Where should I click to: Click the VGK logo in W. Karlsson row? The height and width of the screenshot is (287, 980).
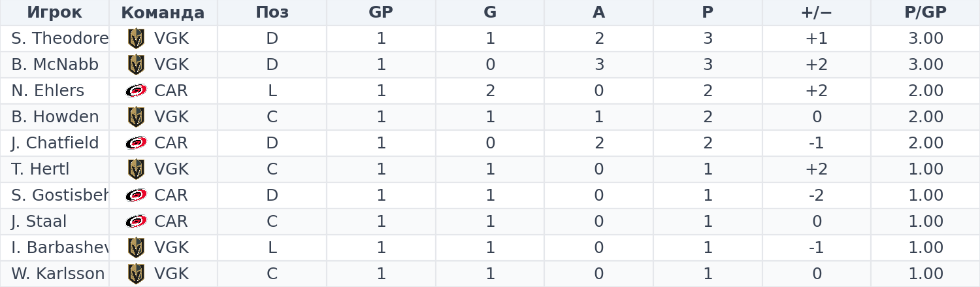tap(136, 274)
